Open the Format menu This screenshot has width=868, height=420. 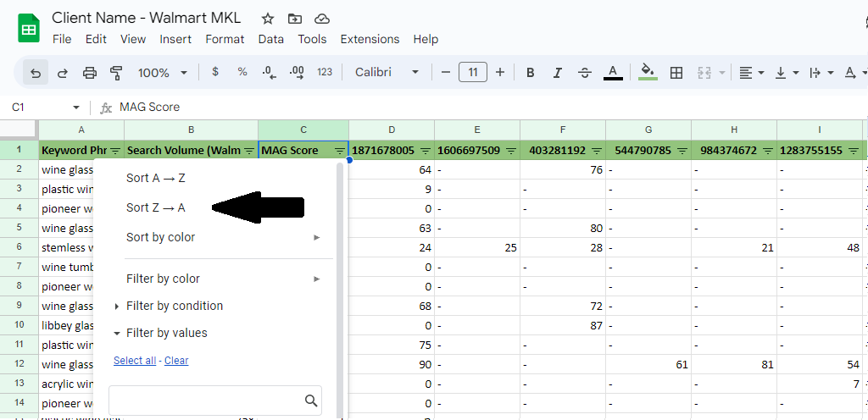225,39
